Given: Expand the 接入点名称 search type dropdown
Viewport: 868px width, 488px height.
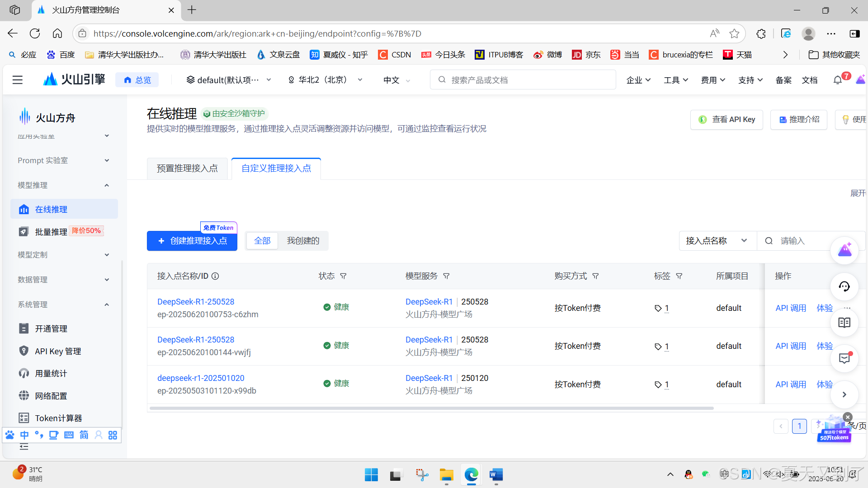Looking at the screenshot, I should [717, 241].
